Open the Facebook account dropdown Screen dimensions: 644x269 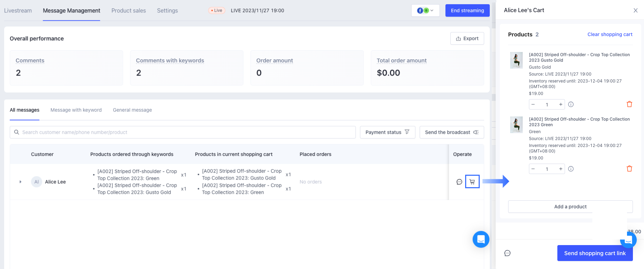[425, 10]
